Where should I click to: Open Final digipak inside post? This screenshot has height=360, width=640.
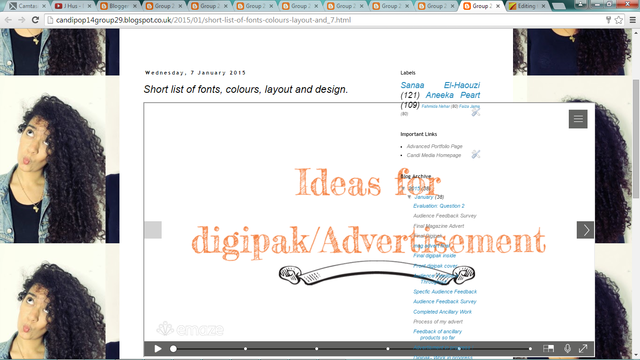tap(434, 256)
